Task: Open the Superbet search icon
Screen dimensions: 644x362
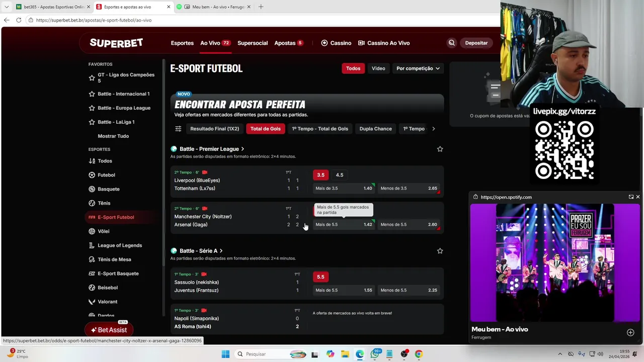Action: [x=451, y=43]
